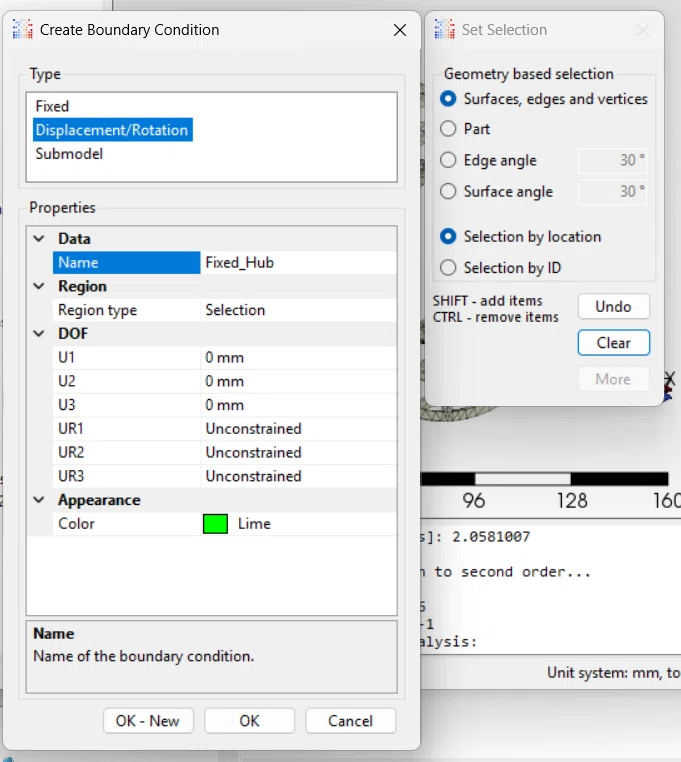
Task: Choose the Surface angle option
Action: click(x=496, y=191)
